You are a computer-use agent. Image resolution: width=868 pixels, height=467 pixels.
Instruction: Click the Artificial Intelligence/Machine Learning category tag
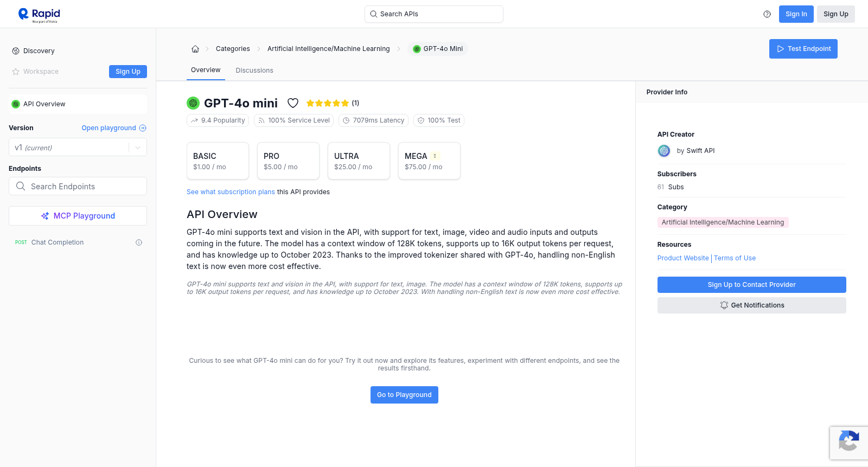point(723,222)
